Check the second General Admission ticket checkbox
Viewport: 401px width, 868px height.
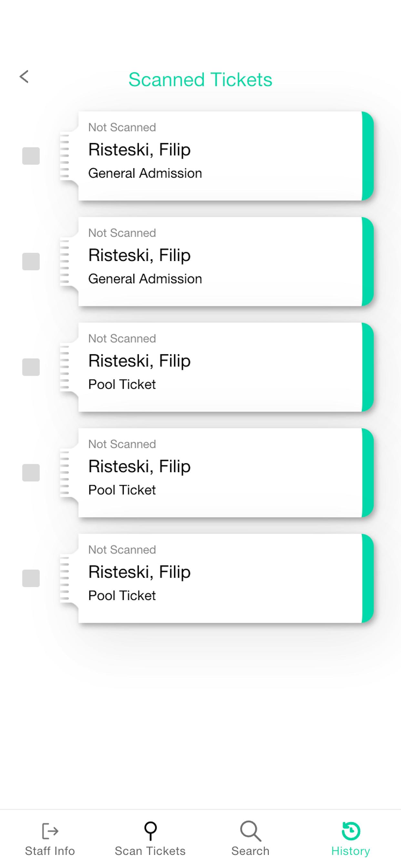point(31,262)
